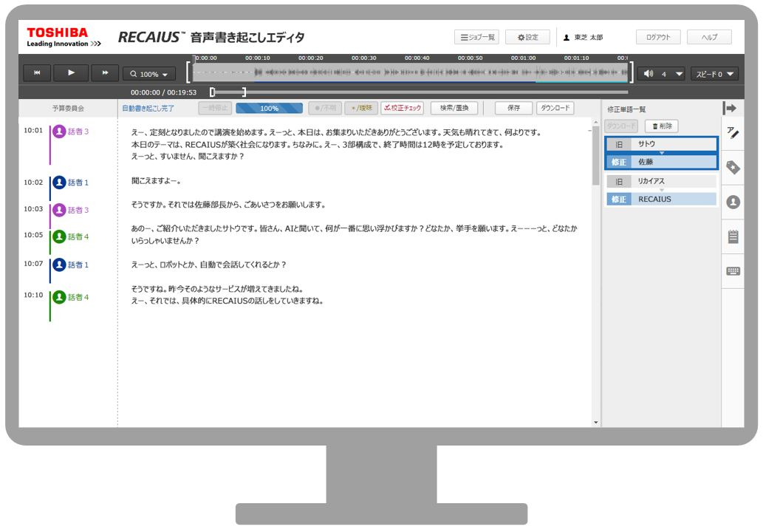Image resolution: width=763 pixels, height=532 pixels.
Task: Click the user account 東芝 太郎
Action: pos(583,38)
